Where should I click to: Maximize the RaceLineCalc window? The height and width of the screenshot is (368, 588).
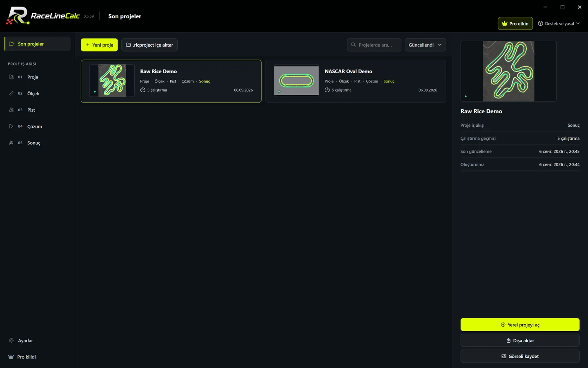(x=562, y=7)
